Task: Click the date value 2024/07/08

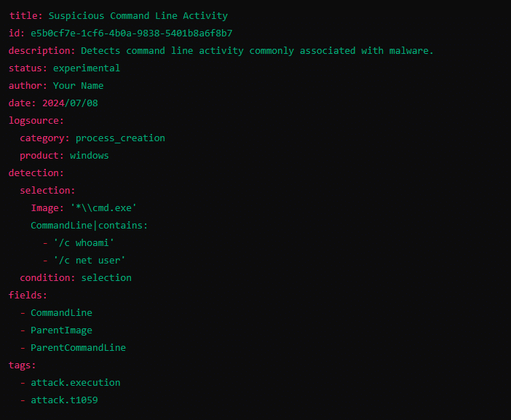Action: tap(70, 103)
